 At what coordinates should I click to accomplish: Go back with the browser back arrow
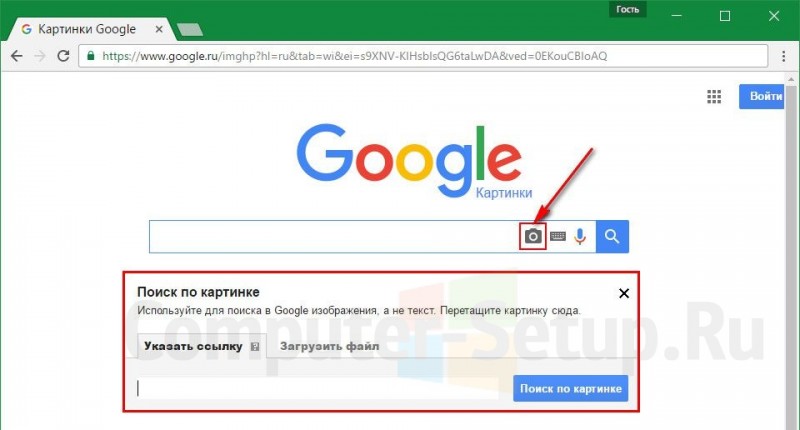[x=17, y=56]
